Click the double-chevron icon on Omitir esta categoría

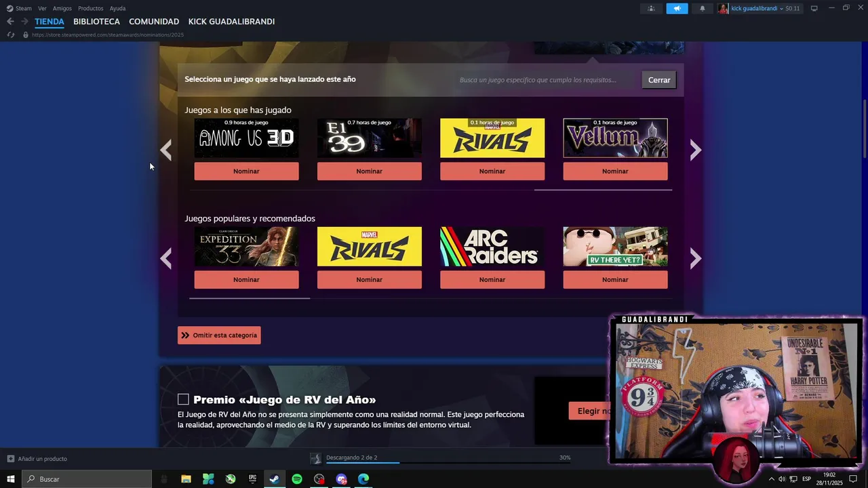tap(185, 335)
